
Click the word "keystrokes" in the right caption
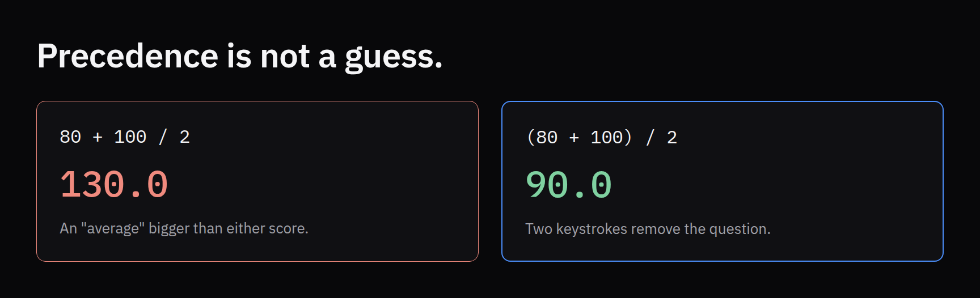click(592, 229)
